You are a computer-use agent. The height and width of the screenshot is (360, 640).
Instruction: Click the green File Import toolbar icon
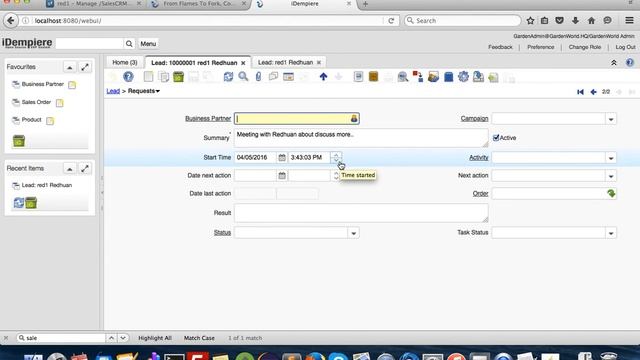click(x=493, y=76)
